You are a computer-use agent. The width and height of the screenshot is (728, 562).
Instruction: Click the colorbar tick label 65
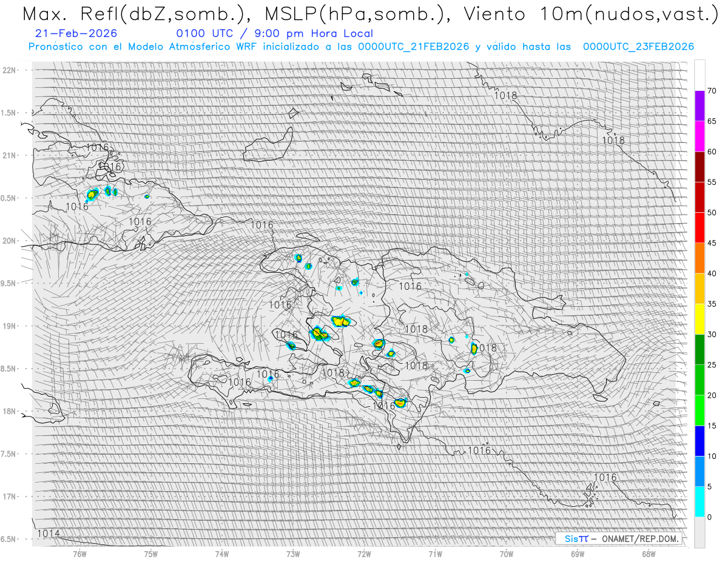pos(712,121)
